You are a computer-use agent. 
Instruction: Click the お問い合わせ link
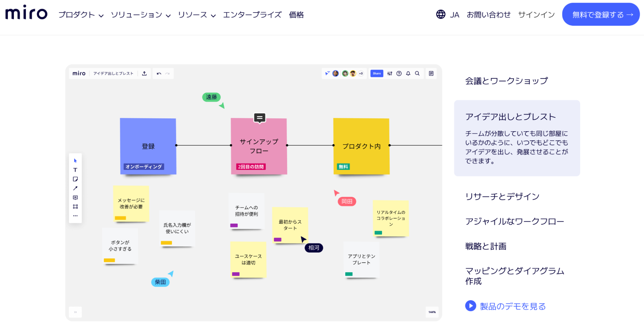coord(488,15)
